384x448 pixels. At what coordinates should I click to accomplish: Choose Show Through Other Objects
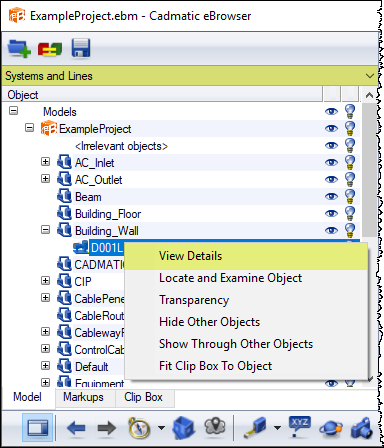(x=246, y=344)
